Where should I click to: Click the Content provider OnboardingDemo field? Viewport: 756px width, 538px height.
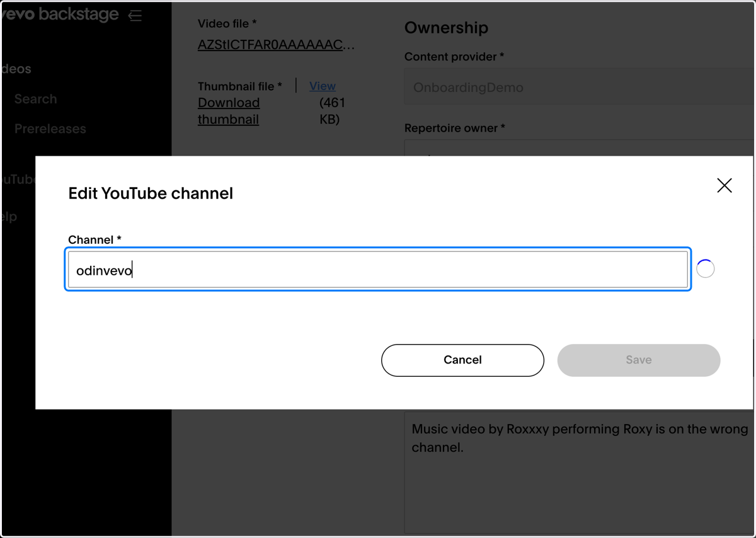580,87
